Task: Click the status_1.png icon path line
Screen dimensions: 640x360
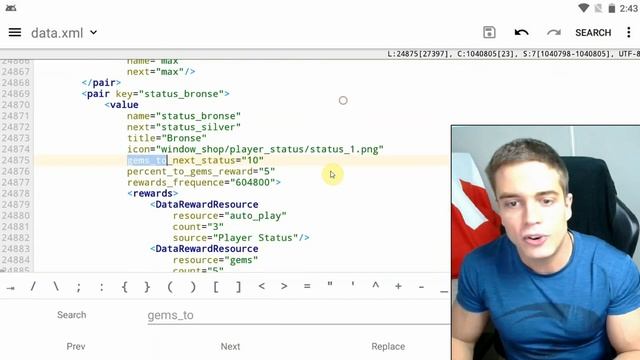Action: point(255,149)
